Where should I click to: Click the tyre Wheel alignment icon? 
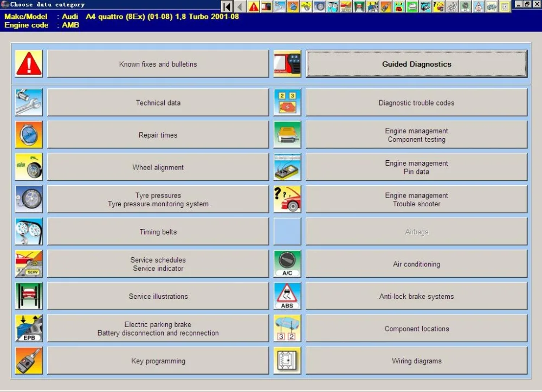28,166
